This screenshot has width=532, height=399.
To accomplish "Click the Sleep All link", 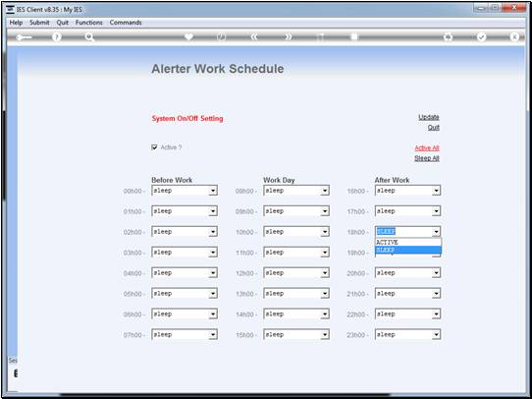I will [427, 158].
